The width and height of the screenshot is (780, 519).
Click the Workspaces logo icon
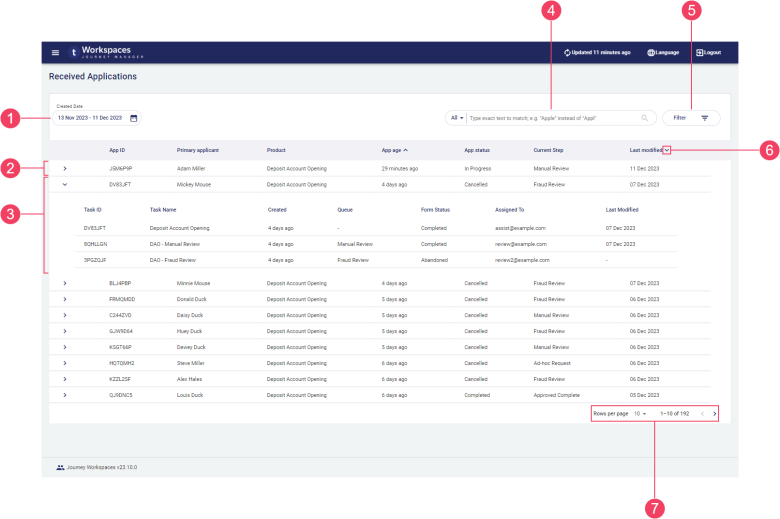(x=74, y=52)
